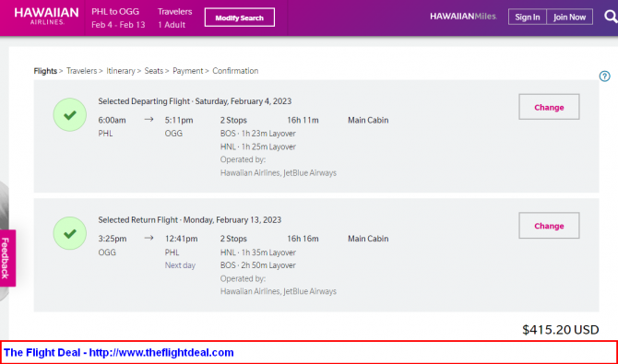Click the Next day label

[180, 265]
